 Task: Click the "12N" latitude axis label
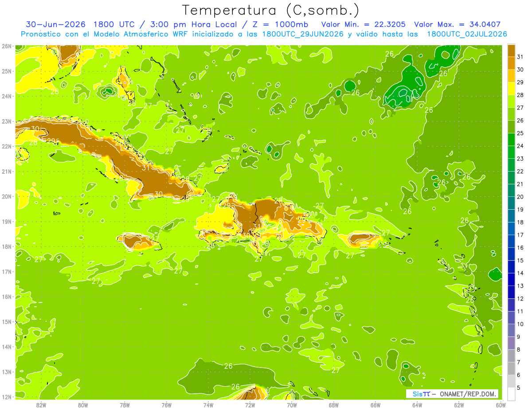[7, 397]
